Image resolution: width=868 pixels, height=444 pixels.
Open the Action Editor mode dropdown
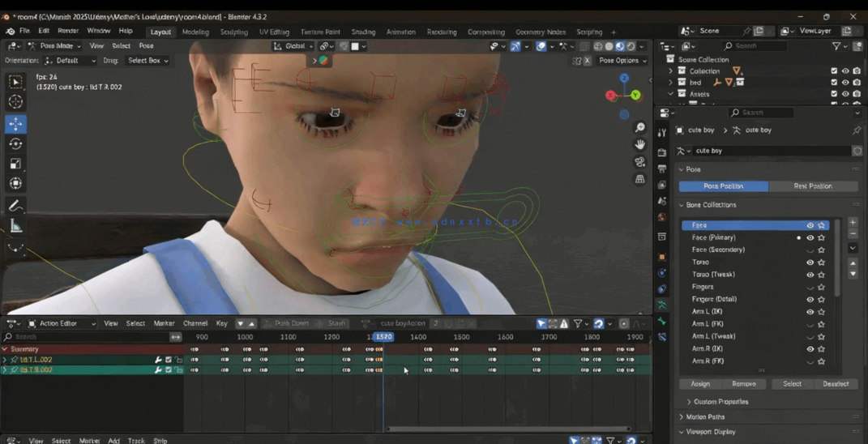click(62, 323)
